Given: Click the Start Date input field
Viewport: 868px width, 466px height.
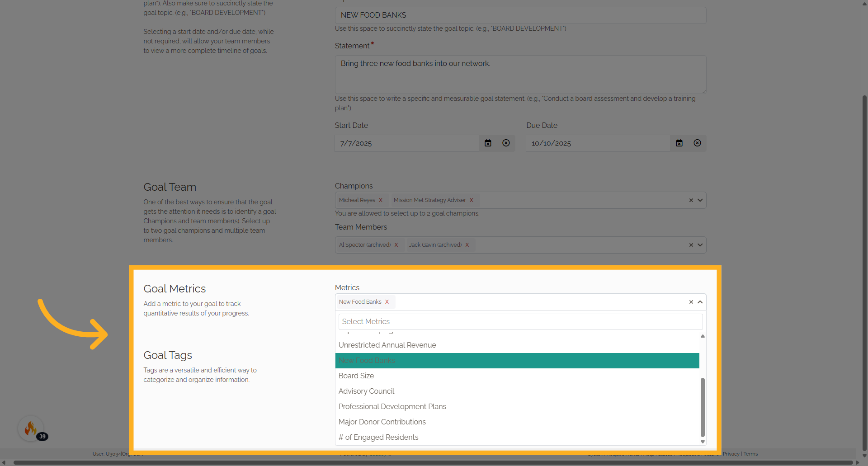Looking at the screenshot, I should (x=407, y=143).
